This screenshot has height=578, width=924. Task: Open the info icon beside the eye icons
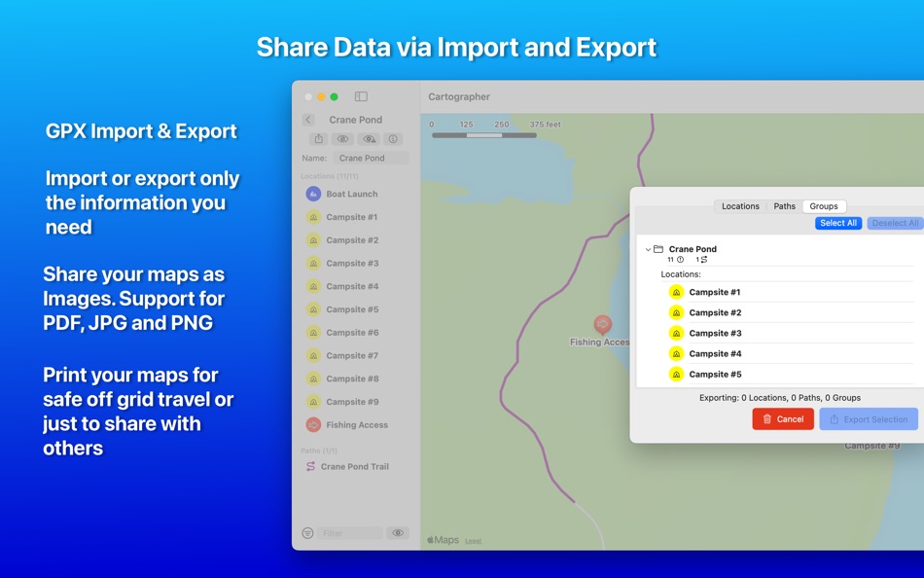click(x=393, y=139)
